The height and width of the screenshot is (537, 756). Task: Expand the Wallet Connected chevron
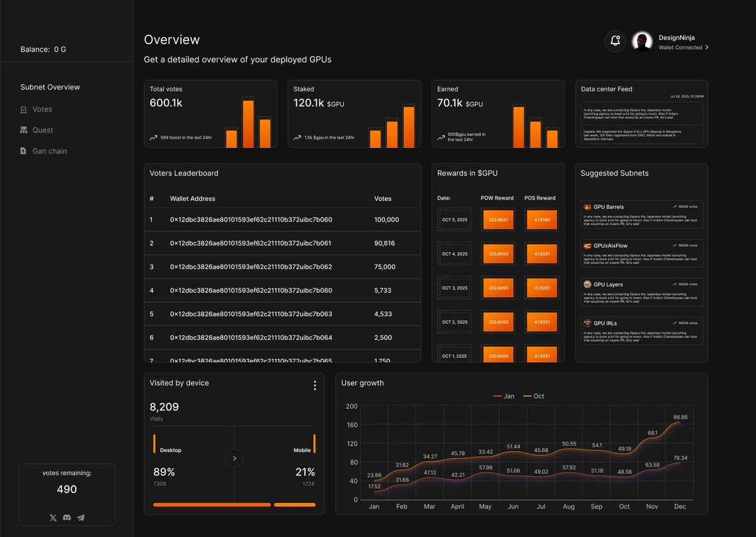(x=706, y=47)
